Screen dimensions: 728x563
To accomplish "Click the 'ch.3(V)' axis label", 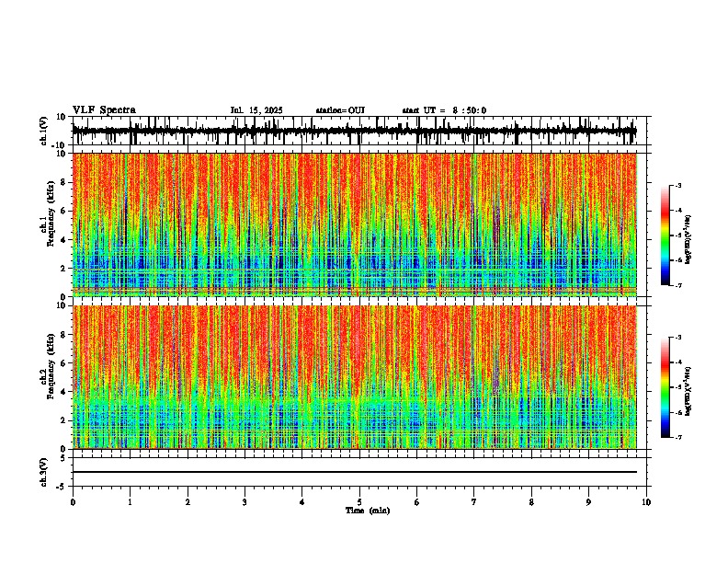I will (44, 473).
